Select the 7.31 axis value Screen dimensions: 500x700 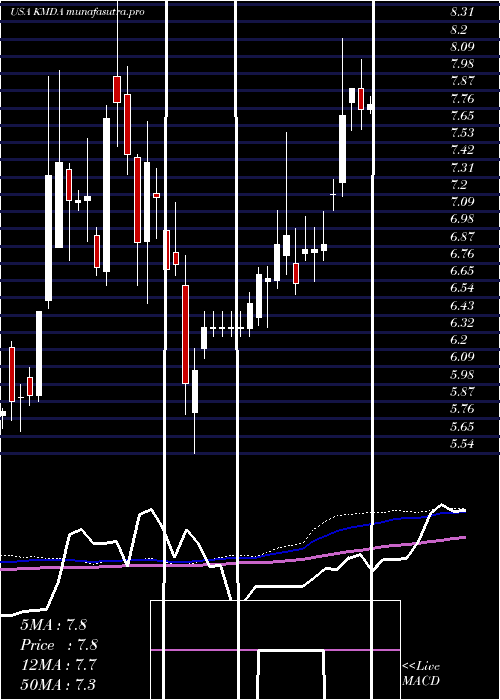(x=462, y=168)
